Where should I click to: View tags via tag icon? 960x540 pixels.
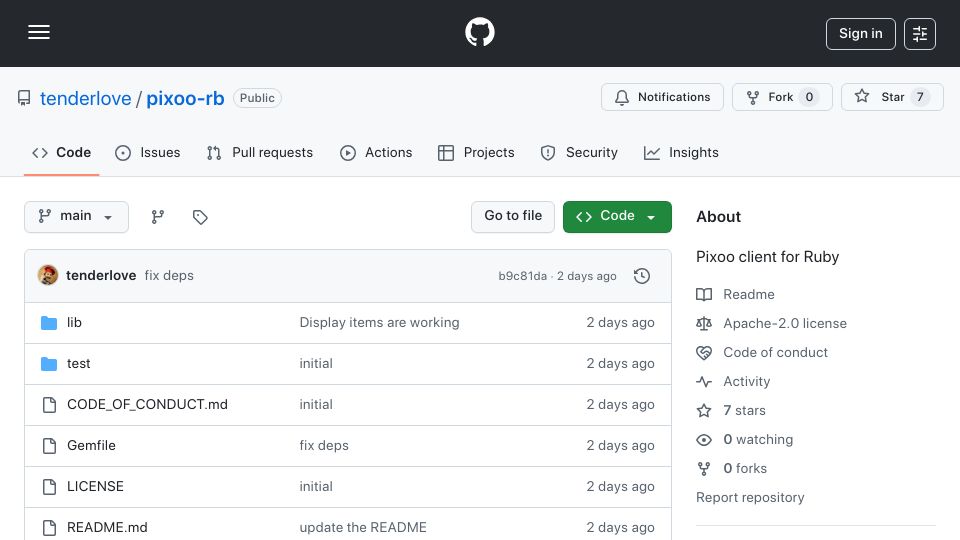pyautogui.click(x=200, y=217)
